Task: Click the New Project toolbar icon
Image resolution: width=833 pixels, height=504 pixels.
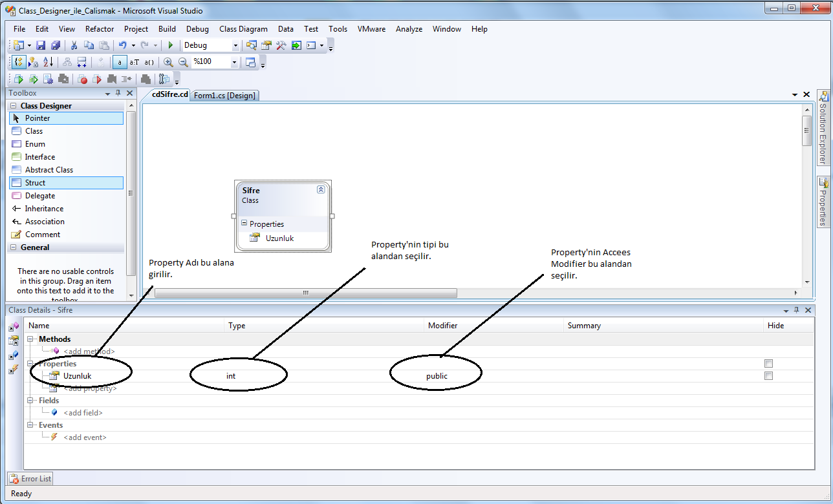Action: pyautogui.click(x=19, y=45)
